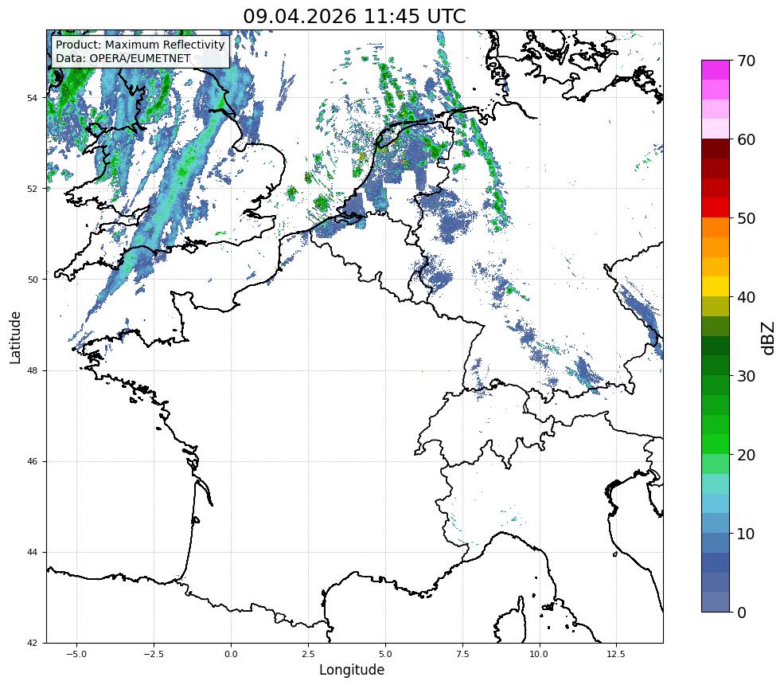Select the Product: Maximum Reflectivity label
Image resolution: width=784 pixels, height=685 pixels.
[140, 45]
